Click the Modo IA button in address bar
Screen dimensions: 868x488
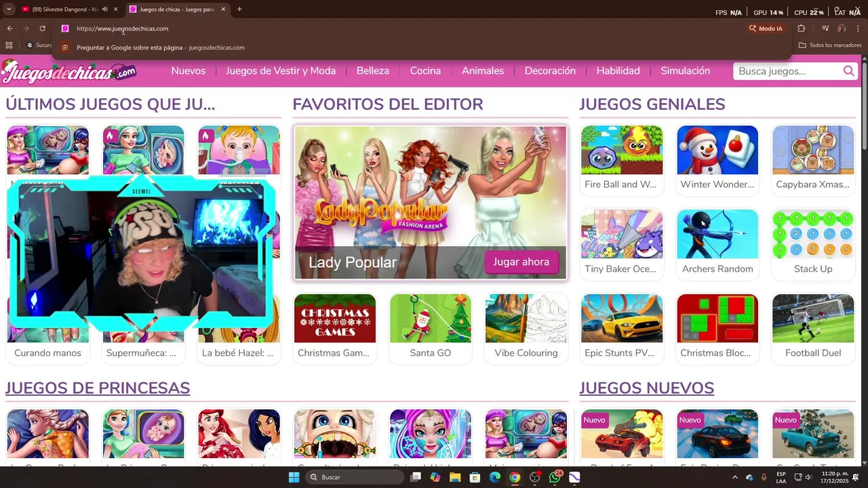pos(766,28)
